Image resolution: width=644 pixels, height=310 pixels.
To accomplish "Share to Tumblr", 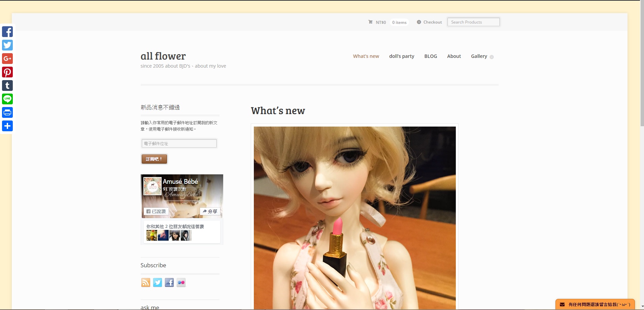I will coord(7,85).
